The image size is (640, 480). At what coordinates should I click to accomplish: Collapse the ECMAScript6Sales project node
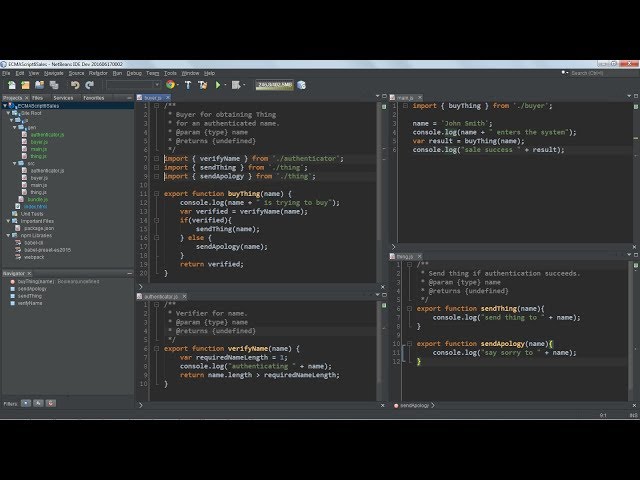(5, 106)
